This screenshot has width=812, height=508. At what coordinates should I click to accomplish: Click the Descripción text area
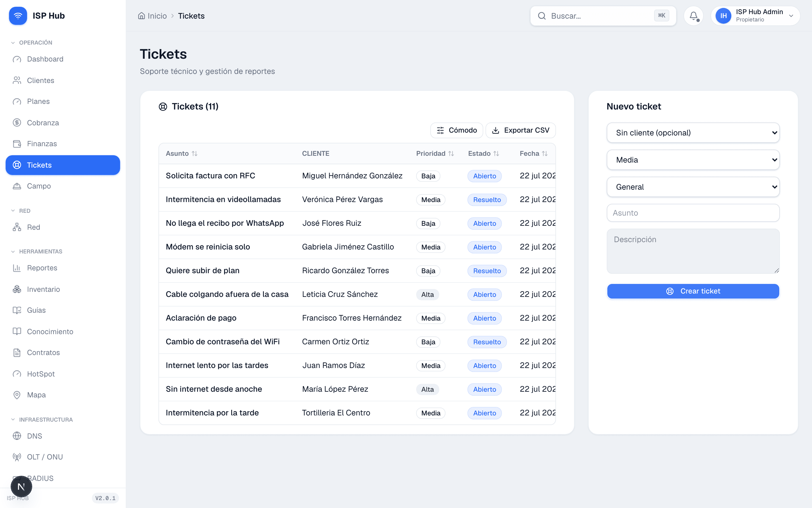(693, 251)
